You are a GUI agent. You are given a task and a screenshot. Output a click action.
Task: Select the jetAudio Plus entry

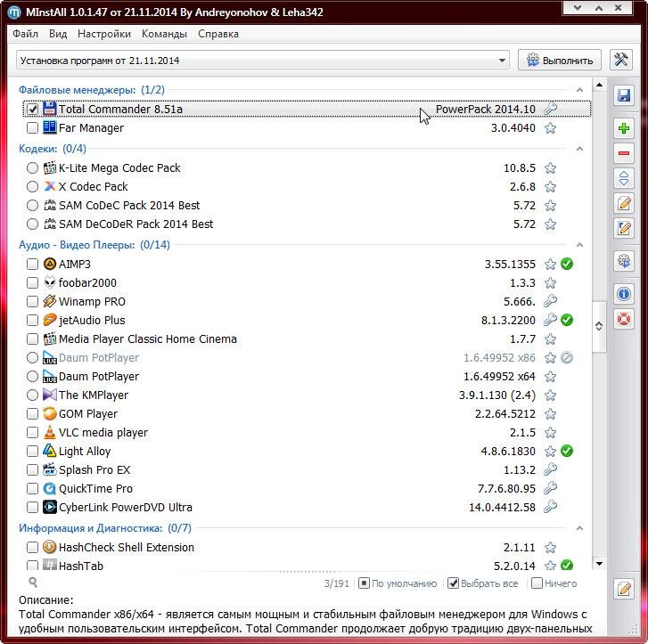click(x=307, y=320)
